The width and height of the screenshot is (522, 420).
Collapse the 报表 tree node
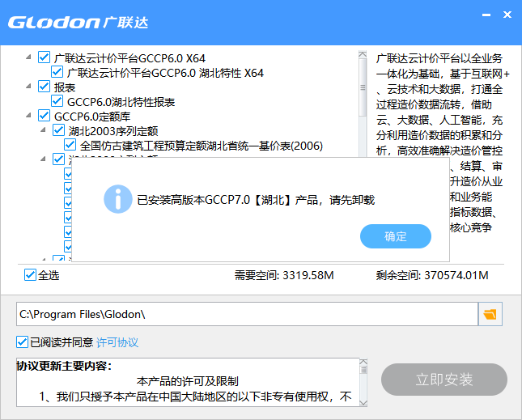28,87
